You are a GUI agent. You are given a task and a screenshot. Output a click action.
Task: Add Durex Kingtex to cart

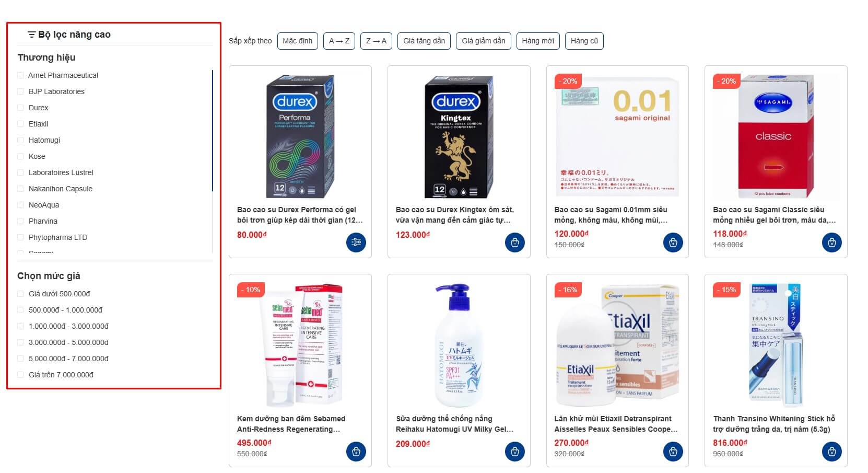(x=515, y=243)
